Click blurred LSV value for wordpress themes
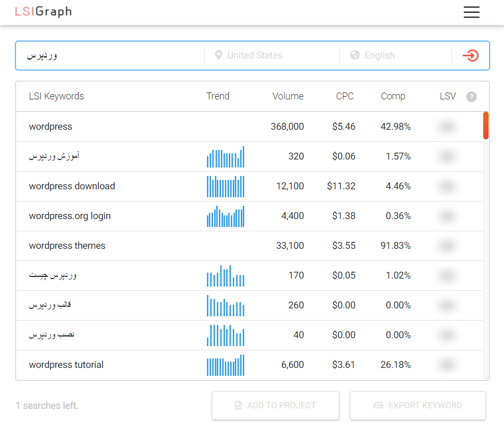Screen dimensions: 504x437 pos(447,246)
